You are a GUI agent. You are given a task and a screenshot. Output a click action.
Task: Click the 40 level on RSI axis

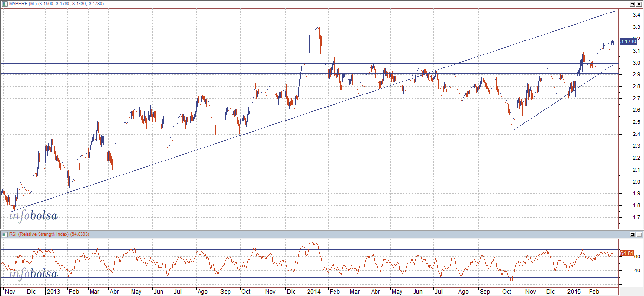[637, 270]
